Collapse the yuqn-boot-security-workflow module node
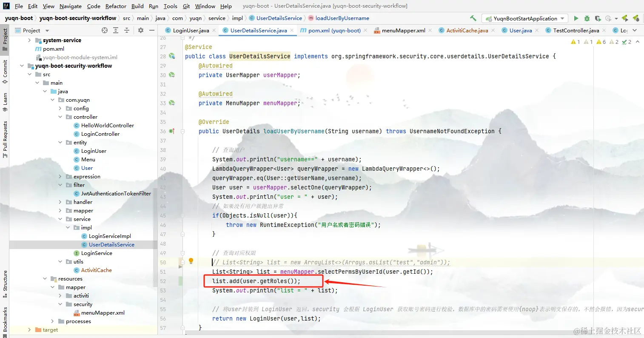 pos(22,66)
